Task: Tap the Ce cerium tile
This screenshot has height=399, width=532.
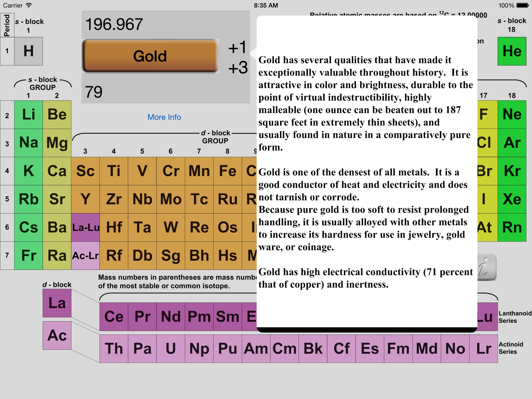Action: (114, 317)
